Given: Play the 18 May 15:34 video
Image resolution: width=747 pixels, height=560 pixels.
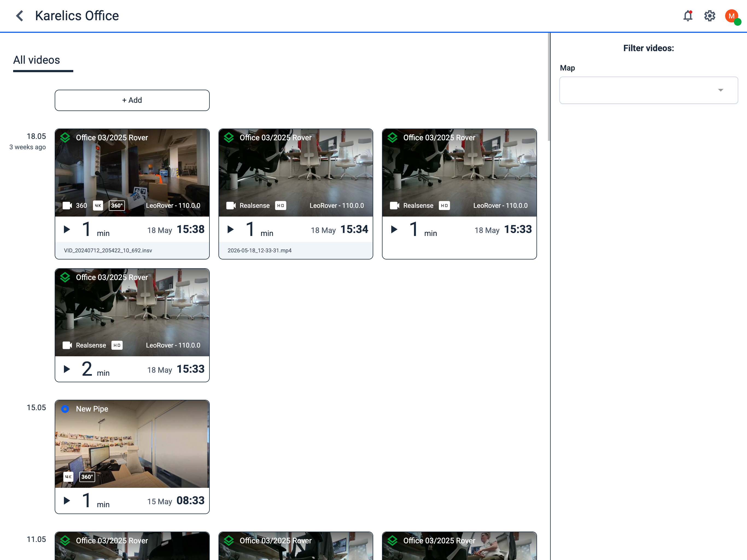Looking at the screenshot, I should click(x=231, y=230).
